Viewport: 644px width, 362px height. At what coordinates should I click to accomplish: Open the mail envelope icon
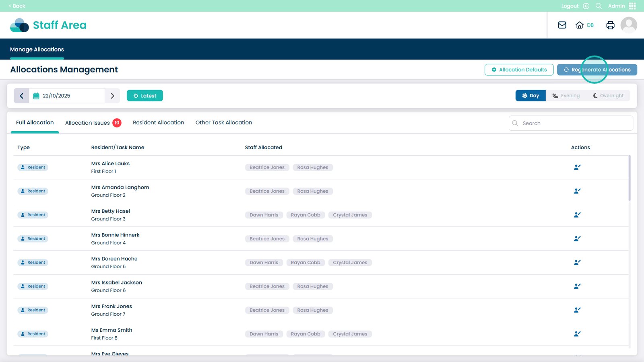tap(562, 25)
